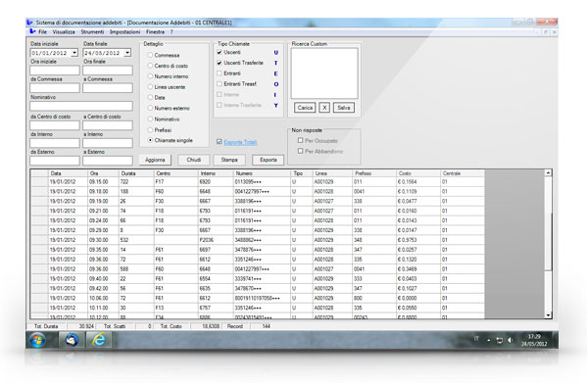Click the Nominativo text field
Screen dimensions: 588x383
click(x=81, y=106)
